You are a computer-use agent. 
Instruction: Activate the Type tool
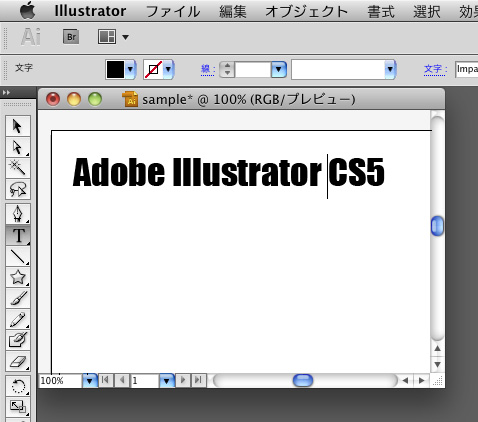18,235
